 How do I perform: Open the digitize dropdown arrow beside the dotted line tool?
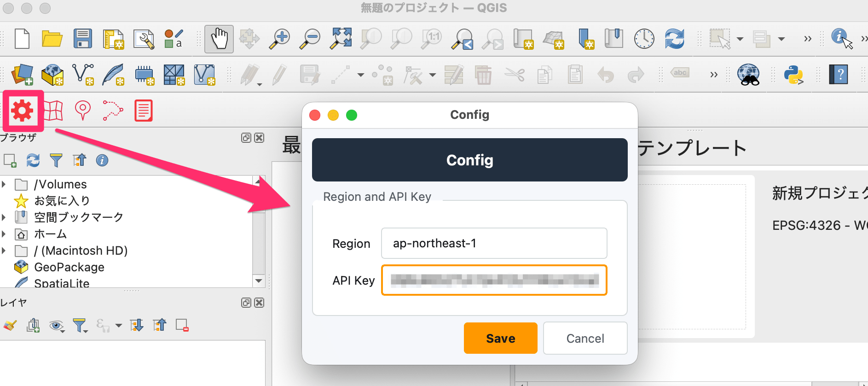(x=361, y=75)
